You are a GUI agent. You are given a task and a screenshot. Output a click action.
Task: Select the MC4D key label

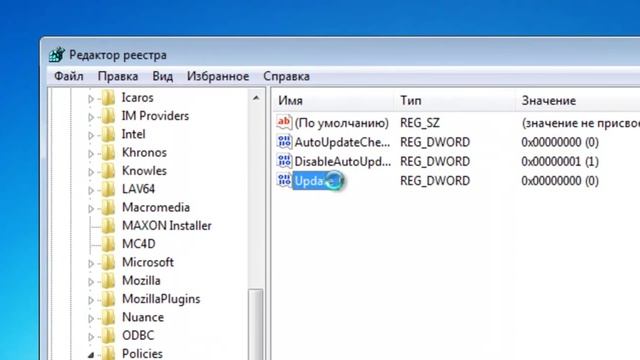coord(138,244)
